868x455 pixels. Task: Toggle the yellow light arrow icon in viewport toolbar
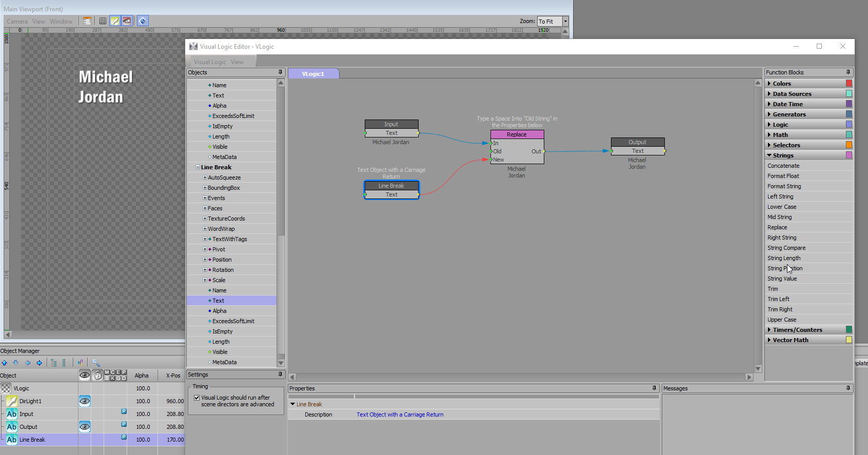click(x=115, y=21)
